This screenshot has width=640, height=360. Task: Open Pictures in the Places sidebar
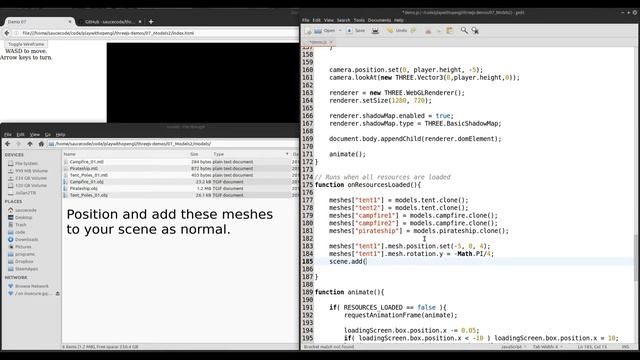coord(23,247)
